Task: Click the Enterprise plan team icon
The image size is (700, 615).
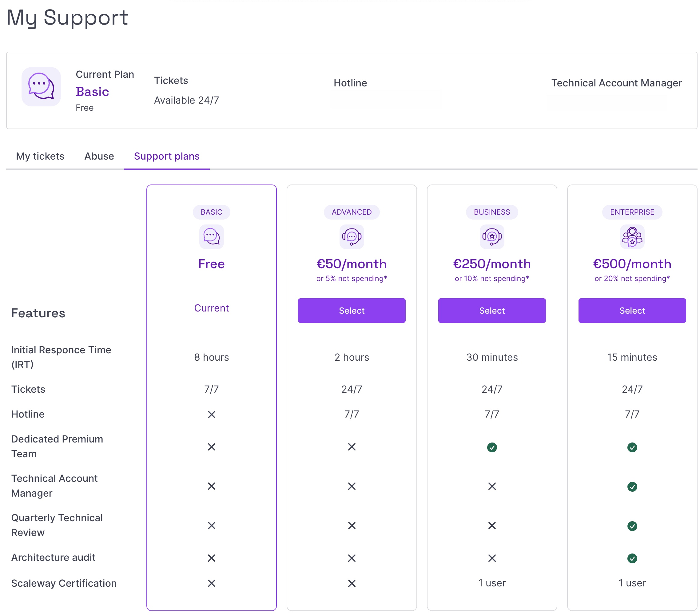Action: point(632,236)
